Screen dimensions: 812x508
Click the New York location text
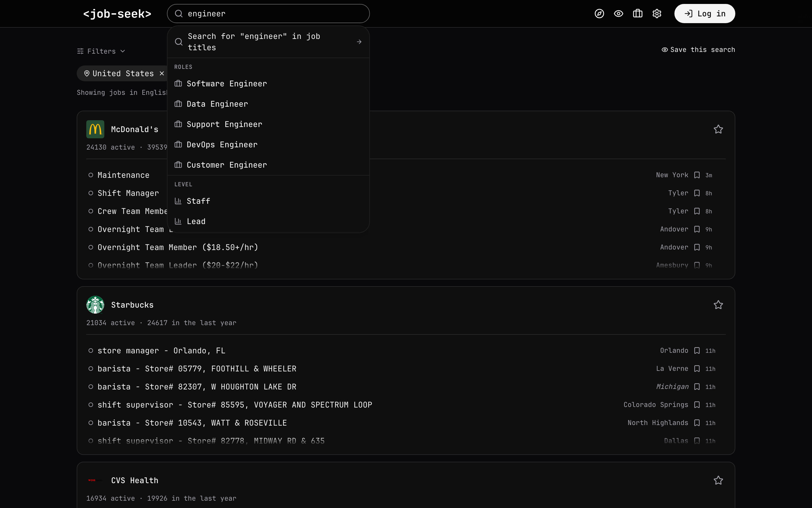click(672, 175)
